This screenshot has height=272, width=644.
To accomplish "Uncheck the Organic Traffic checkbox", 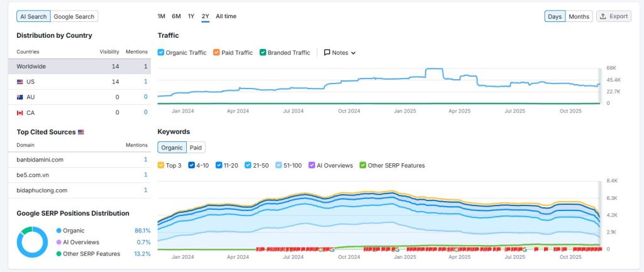I will tap(161, 53).
